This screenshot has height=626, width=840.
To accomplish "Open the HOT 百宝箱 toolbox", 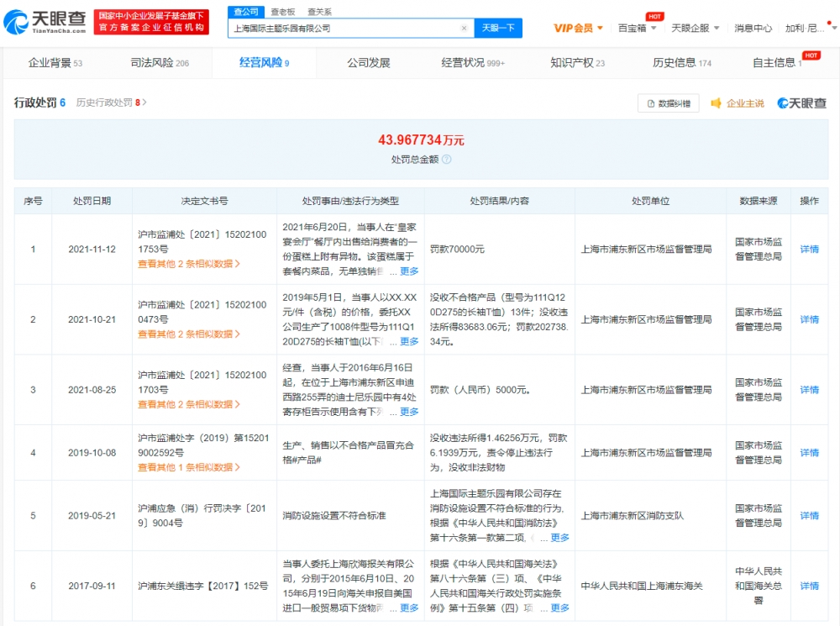I will click(637, 28).
